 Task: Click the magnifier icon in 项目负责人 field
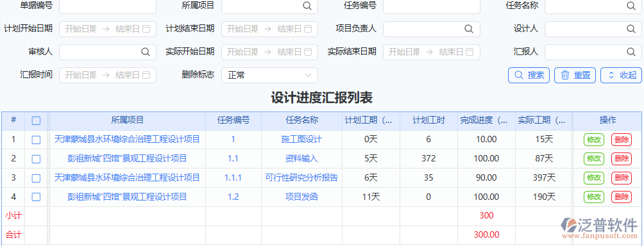coord(469,29)
